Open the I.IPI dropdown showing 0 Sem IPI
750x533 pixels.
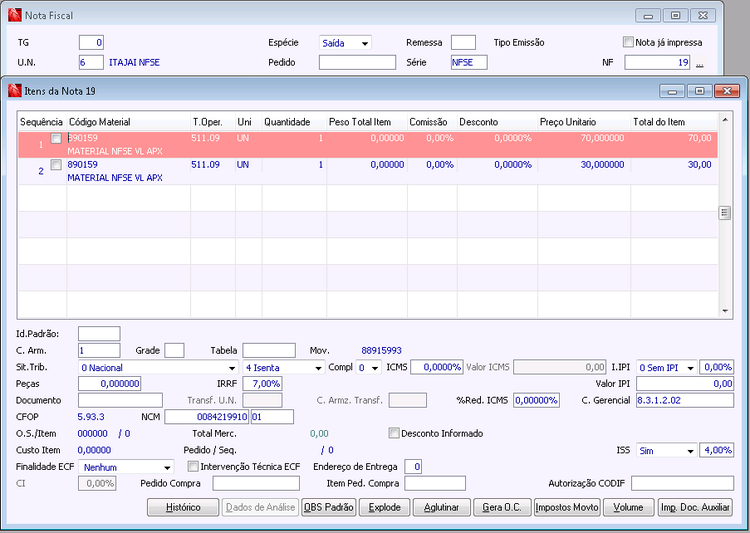click(690, 367)
